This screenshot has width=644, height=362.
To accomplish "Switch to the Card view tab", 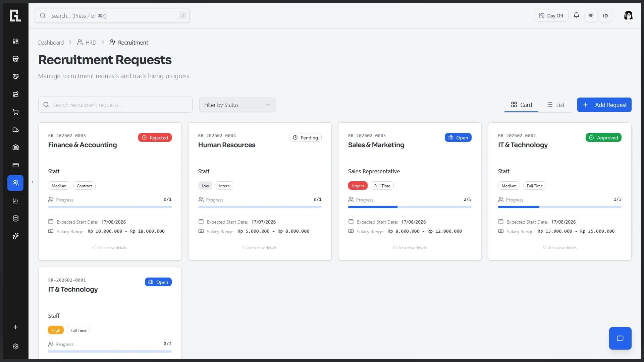I will (521, 105).
